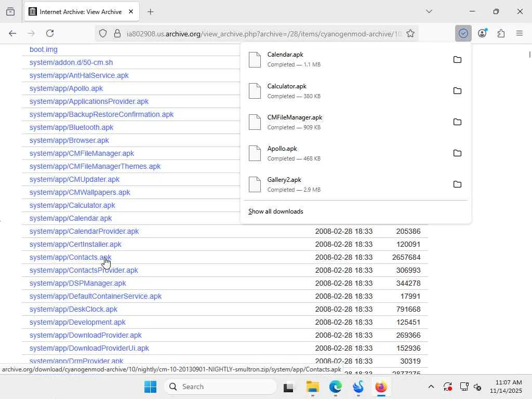Open the recent browsing view icon
The width and height of the screenshot is (532, 399).
pyautogui.click(x=10, y=12)
